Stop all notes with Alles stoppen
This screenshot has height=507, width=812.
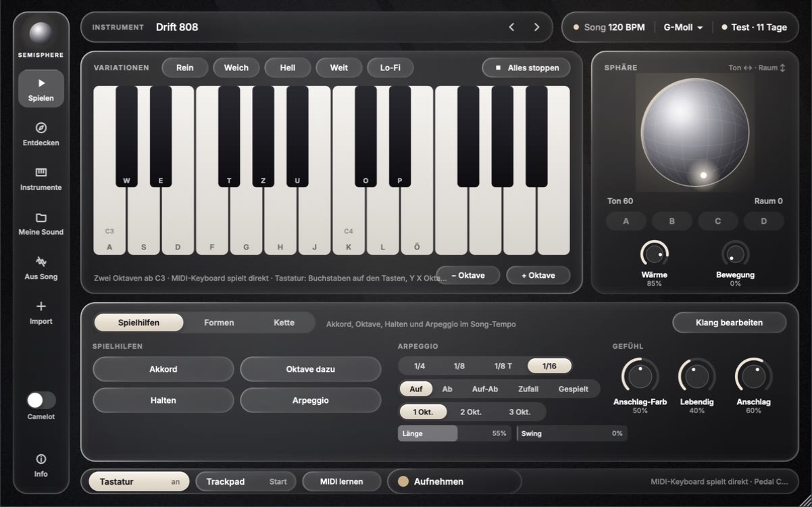[x=526, y=68]
